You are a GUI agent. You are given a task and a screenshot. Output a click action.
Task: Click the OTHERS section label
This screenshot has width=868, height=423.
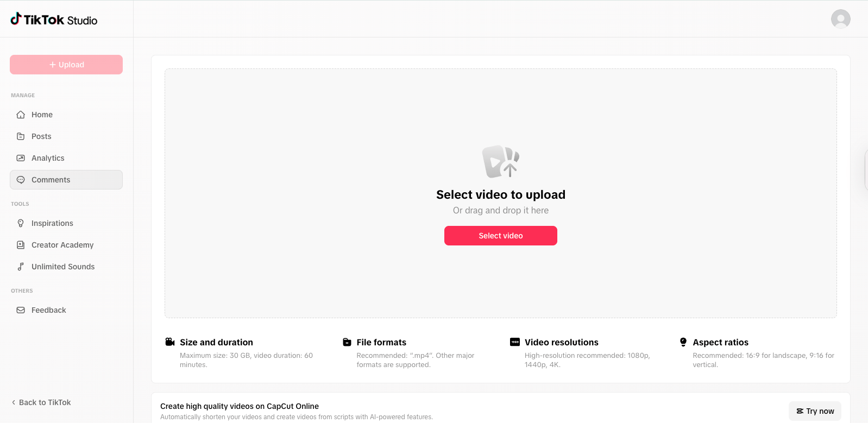[x=22, y=291]
